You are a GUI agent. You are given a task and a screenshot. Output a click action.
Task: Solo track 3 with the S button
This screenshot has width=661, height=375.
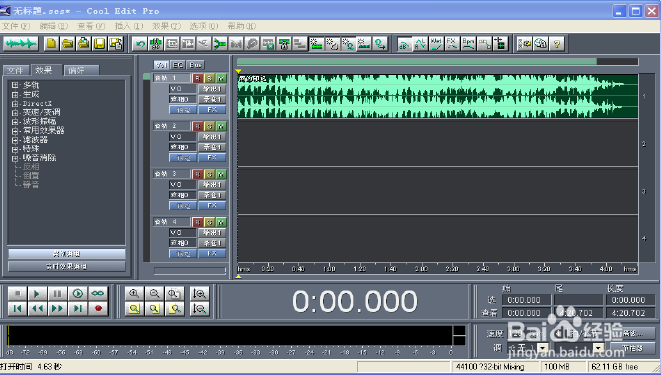coord(210,174)
